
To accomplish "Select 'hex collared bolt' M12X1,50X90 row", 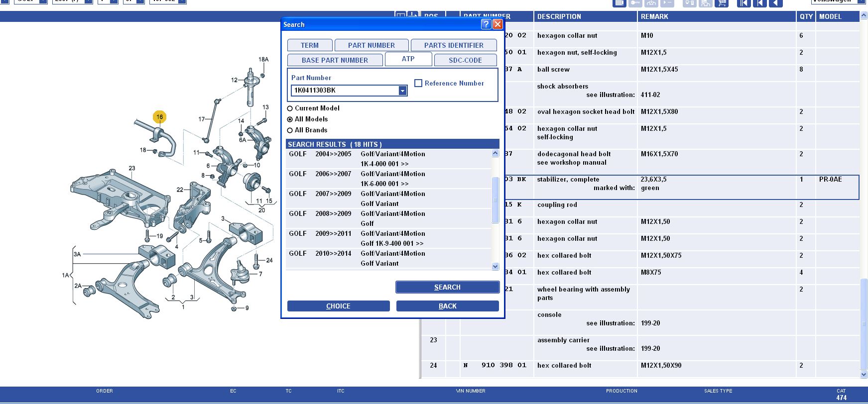I will click(640, 369).
